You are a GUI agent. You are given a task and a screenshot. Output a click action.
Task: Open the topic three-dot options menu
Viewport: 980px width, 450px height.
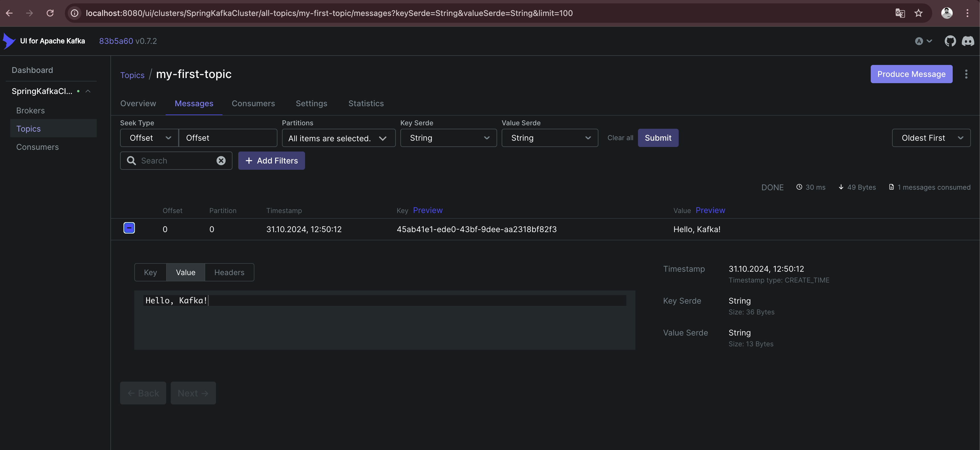966,74
